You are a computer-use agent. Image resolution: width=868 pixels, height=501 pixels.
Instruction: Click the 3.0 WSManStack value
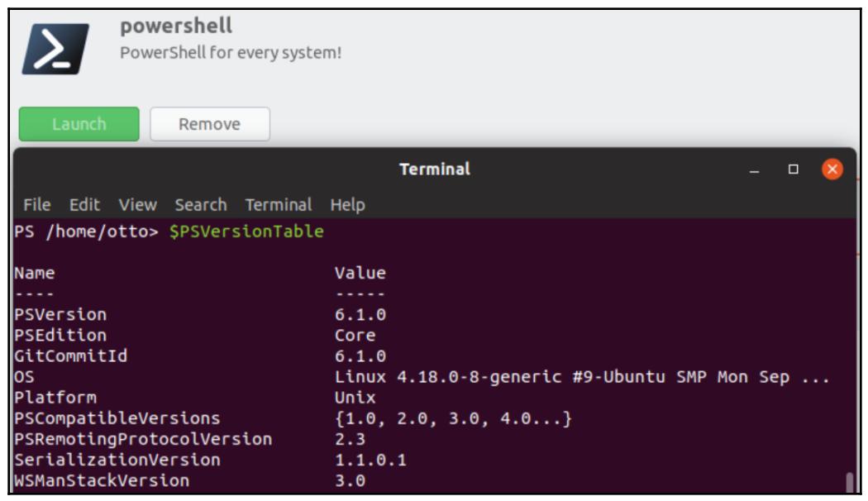[x=350, y=480]
